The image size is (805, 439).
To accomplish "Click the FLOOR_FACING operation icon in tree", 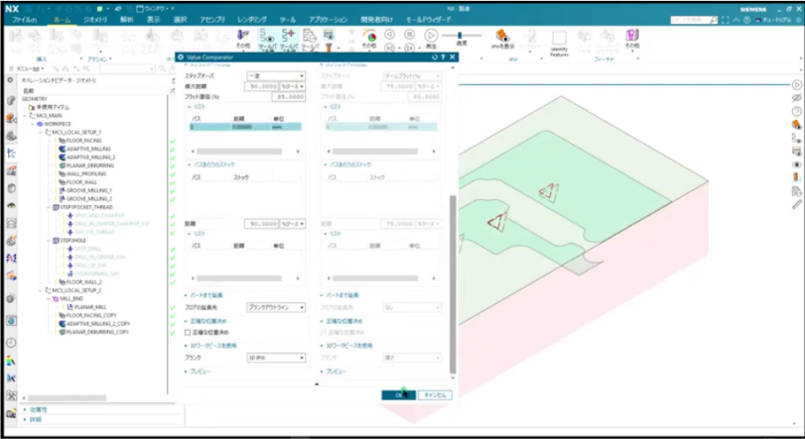I will [x=61, y=140].
